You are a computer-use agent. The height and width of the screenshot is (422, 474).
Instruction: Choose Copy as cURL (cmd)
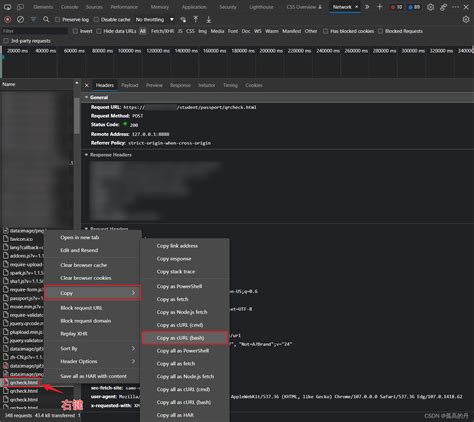click(x=185, y=325)
